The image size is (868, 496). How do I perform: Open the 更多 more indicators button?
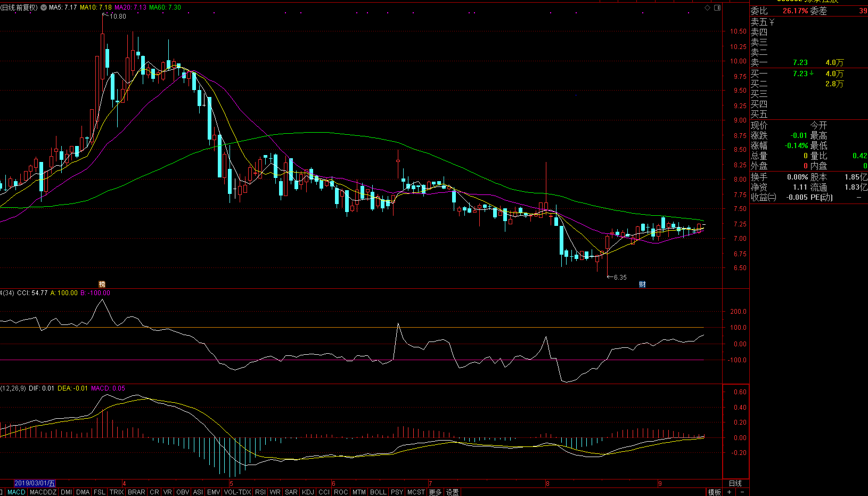pos(436,492)
